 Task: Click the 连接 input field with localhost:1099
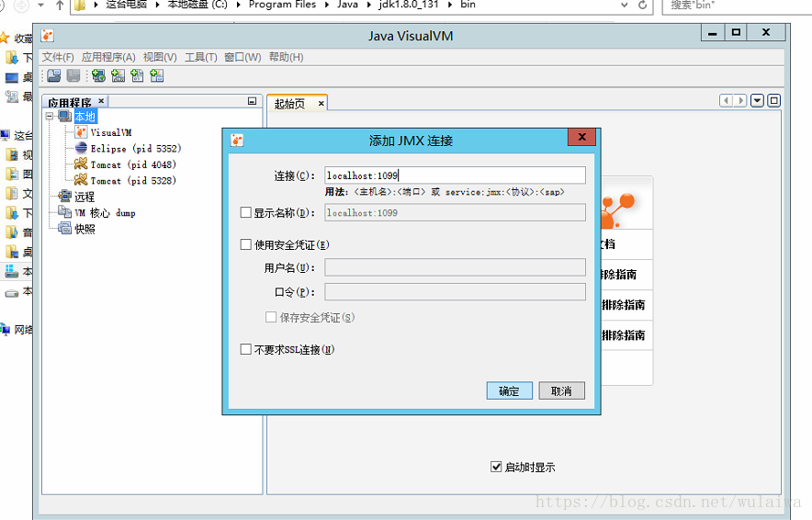pyautogui.click(x=456, y=175)
